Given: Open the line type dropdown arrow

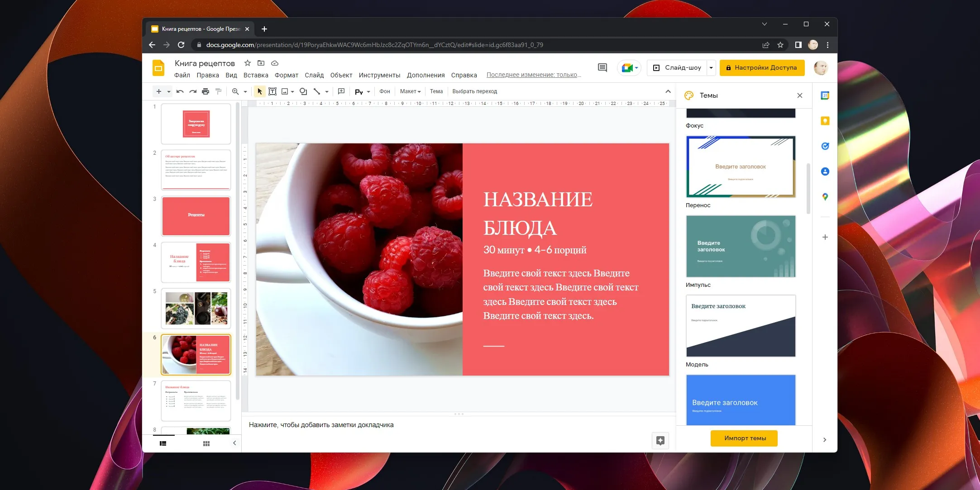Looking at the screenshot, I should click(x=327, y=92).
